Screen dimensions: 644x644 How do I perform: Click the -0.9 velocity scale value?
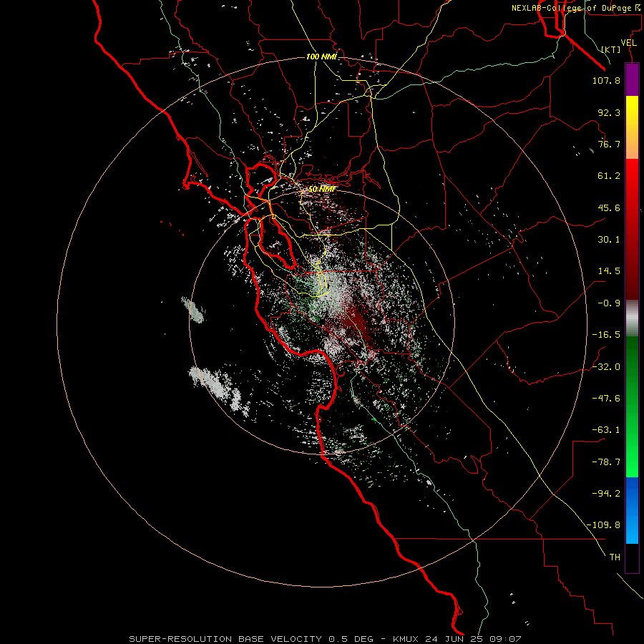pos(609,303)
